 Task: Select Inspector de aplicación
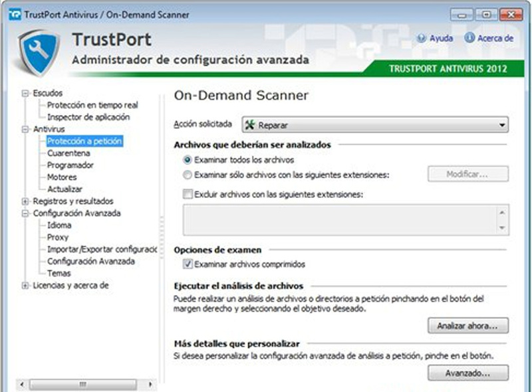point(88,117)
